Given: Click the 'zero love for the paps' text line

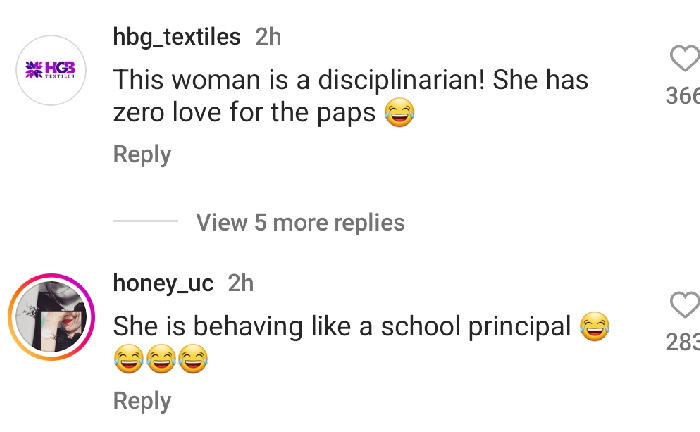Looking at the screenshot, I should [x=245, y=115].
